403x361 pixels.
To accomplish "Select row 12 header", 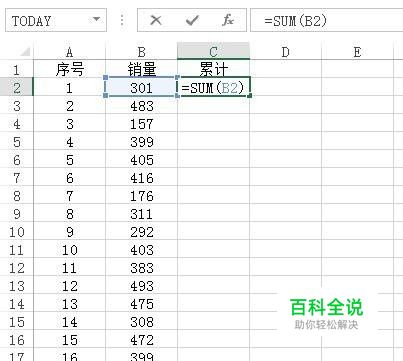I will 17,268.
